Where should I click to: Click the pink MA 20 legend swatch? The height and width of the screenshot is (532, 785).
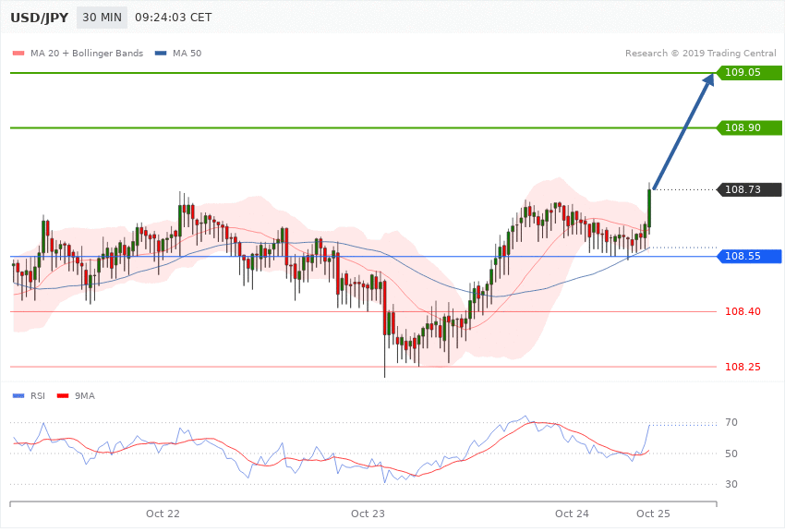[18, 53]
